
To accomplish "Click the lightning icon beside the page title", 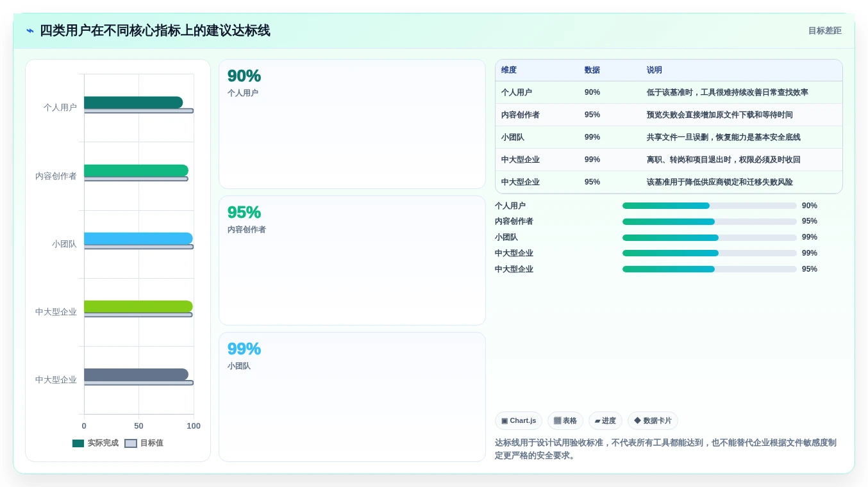I will pyautogui.click(x=30, y=31).
